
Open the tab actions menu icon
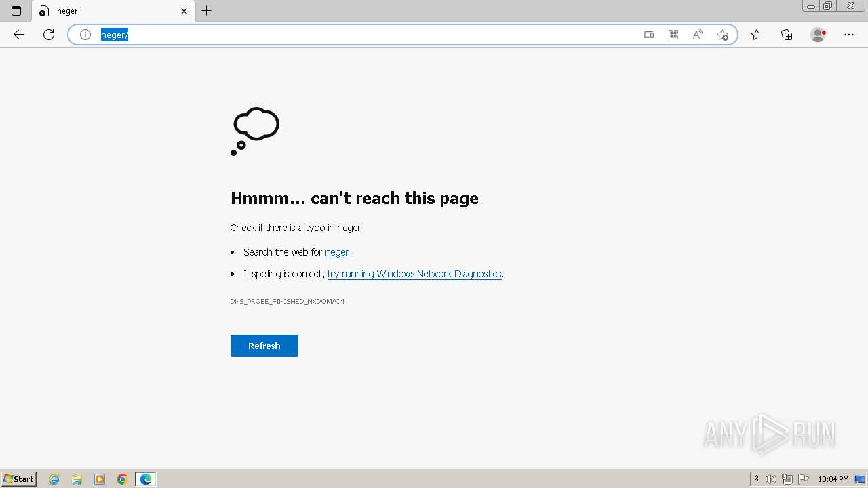[16, 11]
